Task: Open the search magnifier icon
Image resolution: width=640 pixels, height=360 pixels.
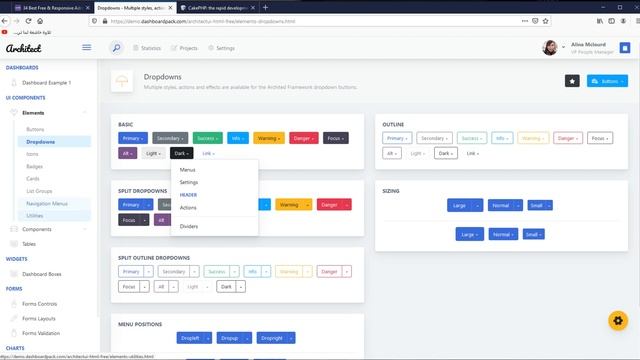Action: 116,48
